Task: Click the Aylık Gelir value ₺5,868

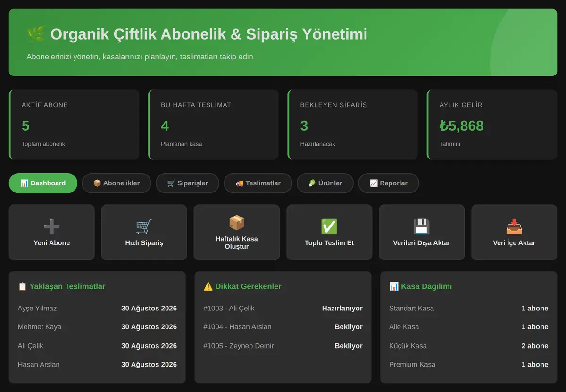Action: point(461,125)
